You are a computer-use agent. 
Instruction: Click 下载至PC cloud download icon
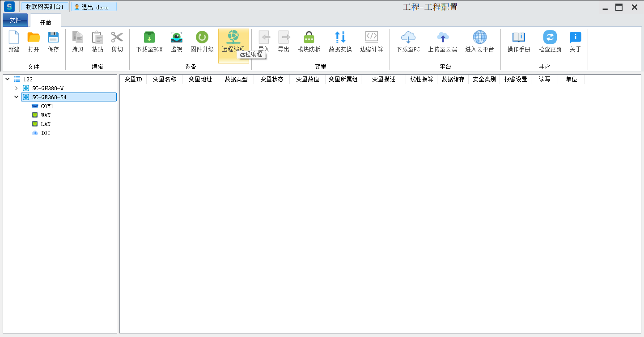pos(408,38)
